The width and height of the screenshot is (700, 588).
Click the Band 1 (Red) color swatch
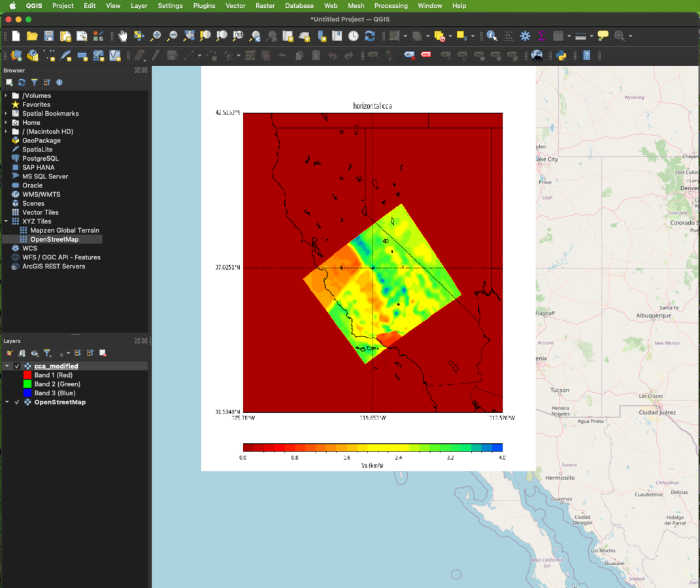[27, 376]
